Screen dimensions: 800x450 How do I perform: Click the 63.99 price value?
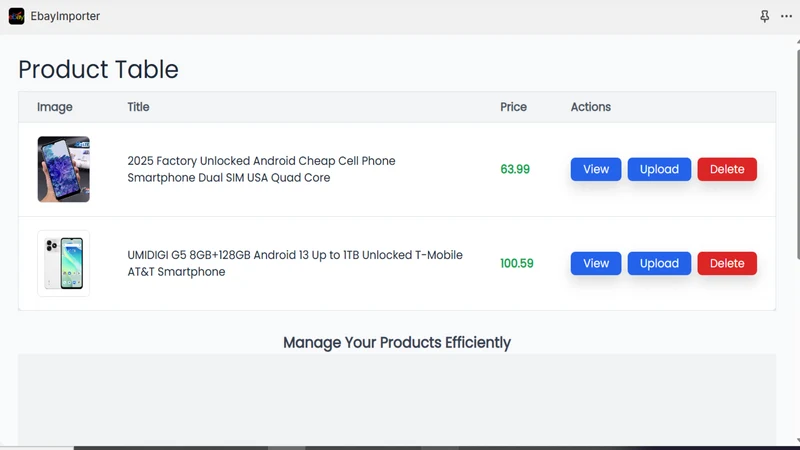tap(515, 169)
